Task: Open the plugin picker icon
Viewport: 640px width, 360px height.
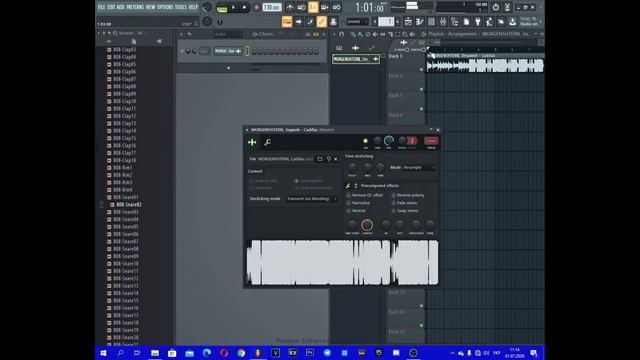Action: click(x=478, y=22)
